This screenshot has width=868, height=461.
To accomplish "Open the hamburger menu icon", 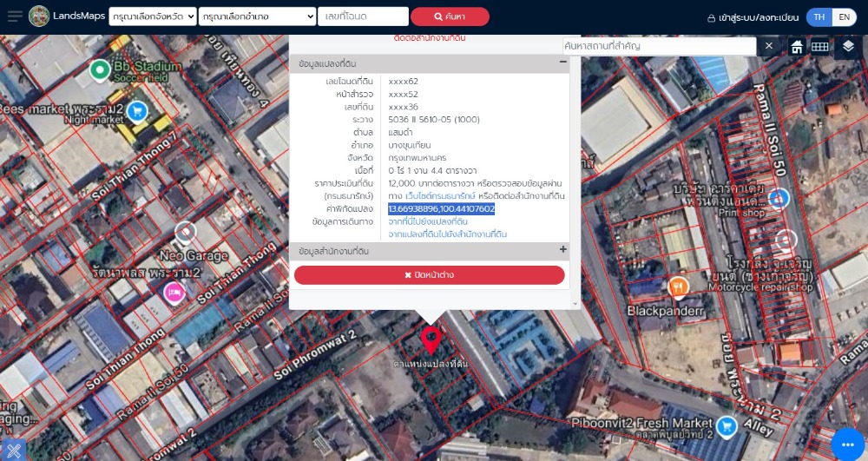I will pos(15,16).
